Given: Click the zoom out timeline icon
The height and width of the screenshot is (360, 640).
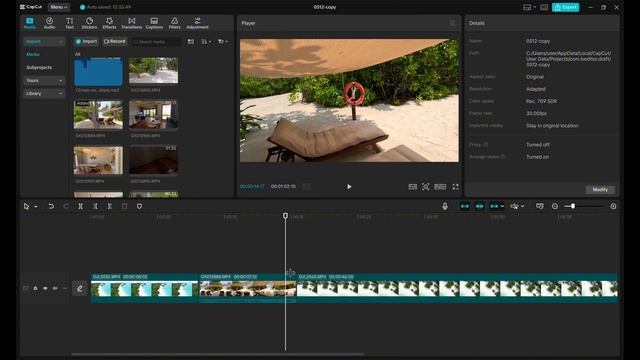Looking at the screenshot, I should pos(555,207).
